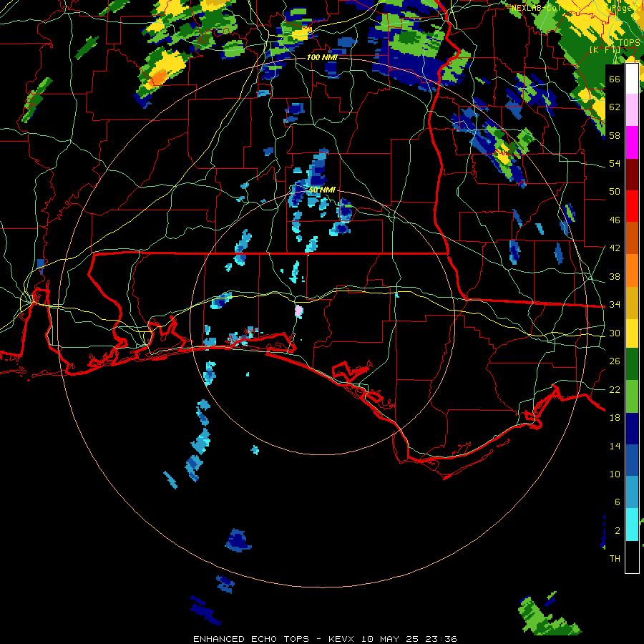Click the navy blue legend swatch
This screenshot has width=644, height=644.
pos(632,429)
